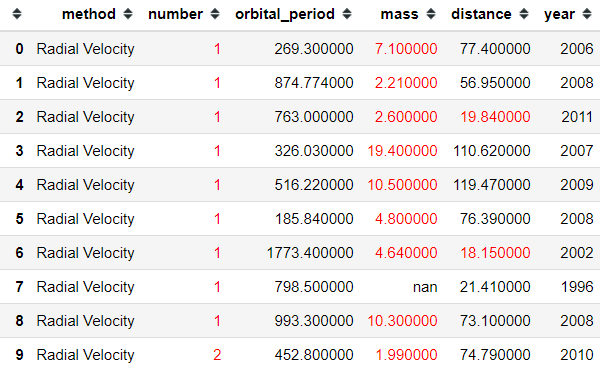Click the nan mass cell
The height and width of the screenshot is (369, 611).
(x=425, y=287)
